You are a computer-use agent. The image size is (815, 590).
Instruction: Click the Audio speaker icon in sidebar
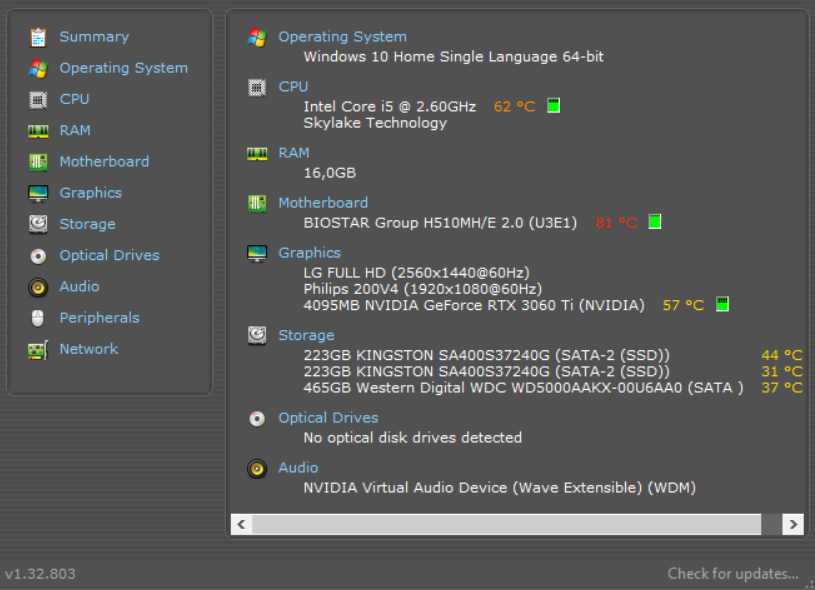tap(38, 287)
